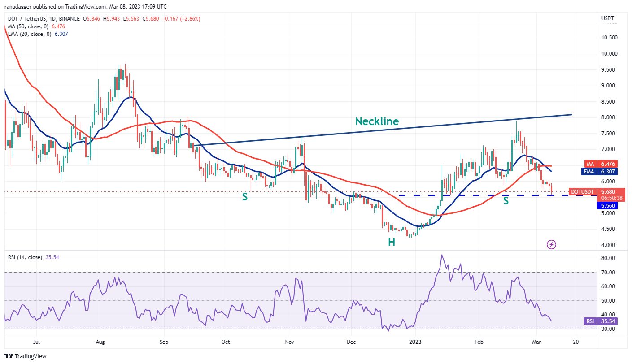Screen dimensions: 632x364
Task: Click the purple lightning bolt icon
Action: coord(552,244)
